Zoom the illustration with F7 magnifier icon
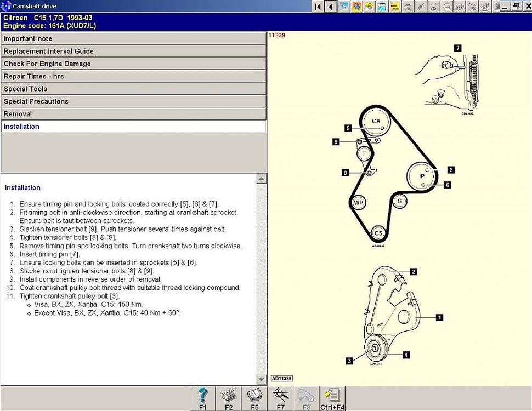This screenshot has width=532, height=411. (280, 399)
